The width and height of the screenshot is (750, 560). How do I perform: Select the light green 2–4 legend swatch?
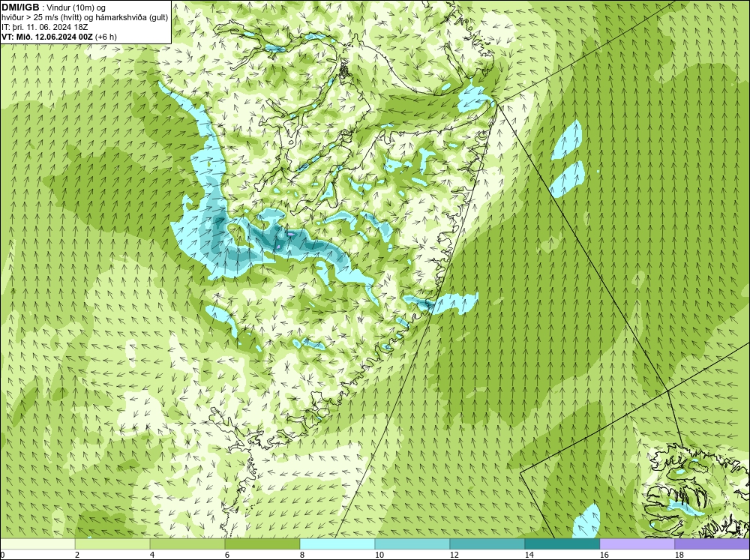click(112, 544)
